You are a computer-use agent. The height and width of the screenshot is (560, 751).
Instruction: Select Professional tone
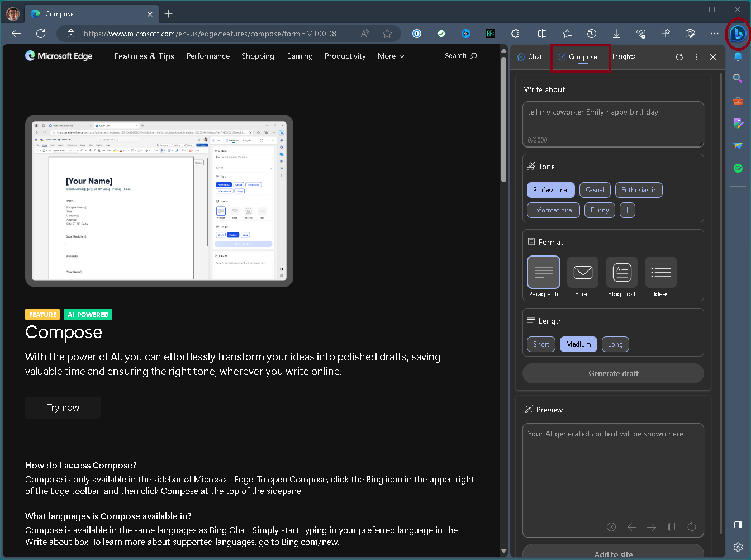(550, 190)
